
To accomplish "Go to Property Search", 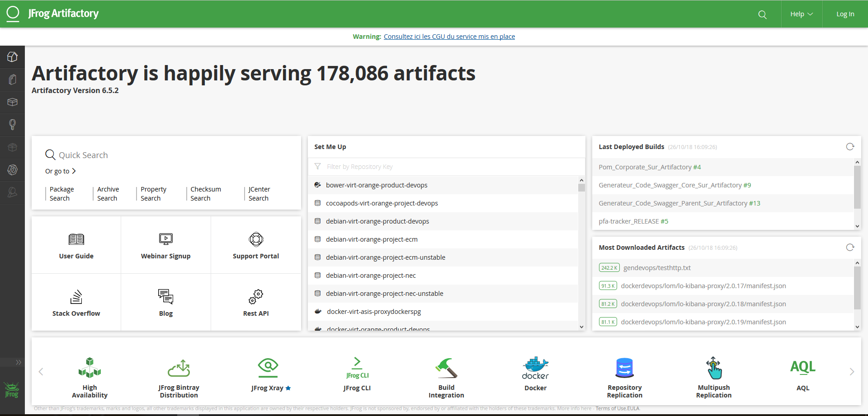I will tap(154, 194).
